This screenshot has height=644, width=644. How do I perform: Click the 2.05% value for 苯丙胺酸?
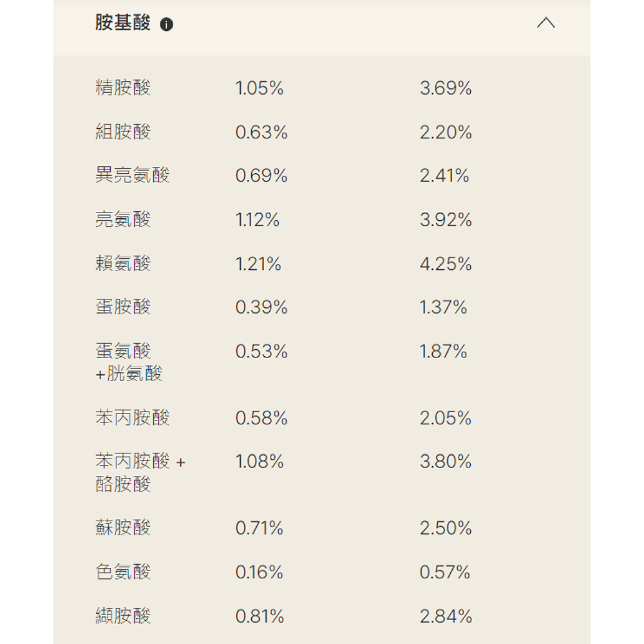coord(446,419)
